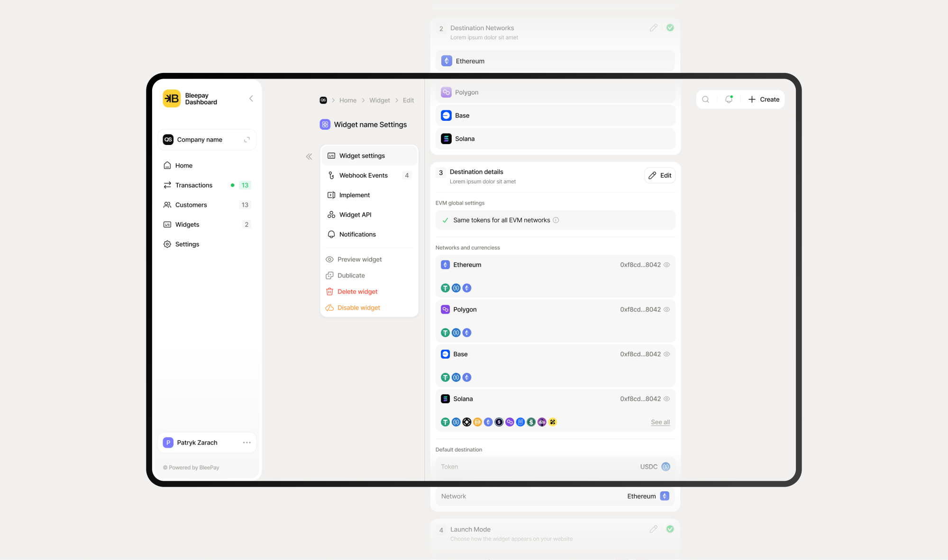Screen dimensions: 948x560
Task: Click the Widget name Settings icon
Action: coord(325,125)
